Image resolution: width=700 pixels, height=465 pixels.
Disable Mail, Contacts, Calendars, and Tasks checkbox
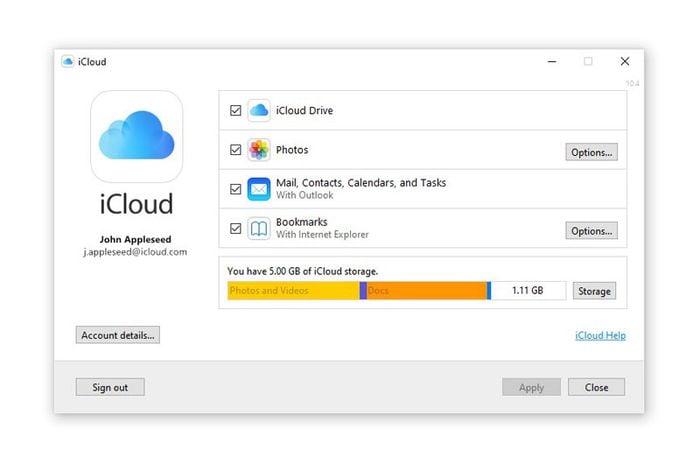coord(236,189)
